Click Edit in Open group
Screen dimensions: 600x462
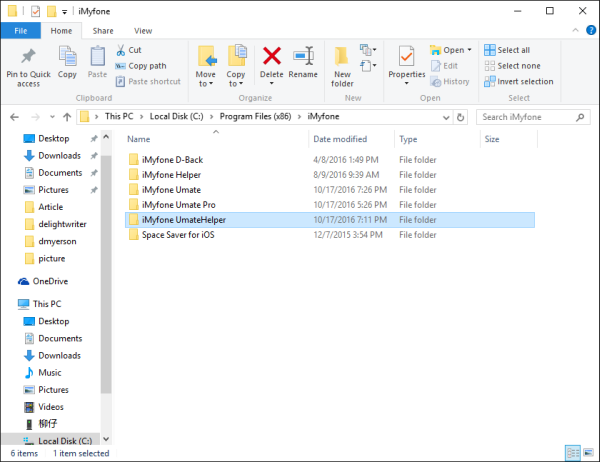[x=444, y=66]
